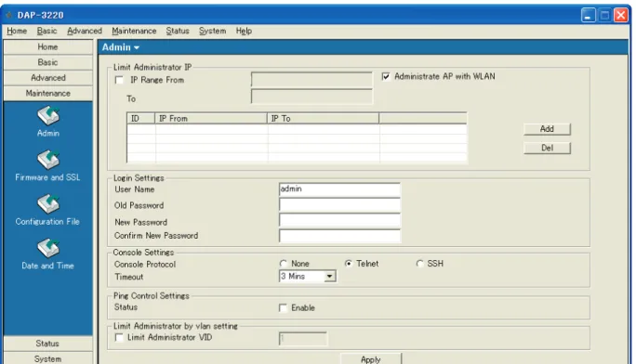
Task: Select the Firmware and SSL icon
Action: pyautogui.click(x=48, y=160)
